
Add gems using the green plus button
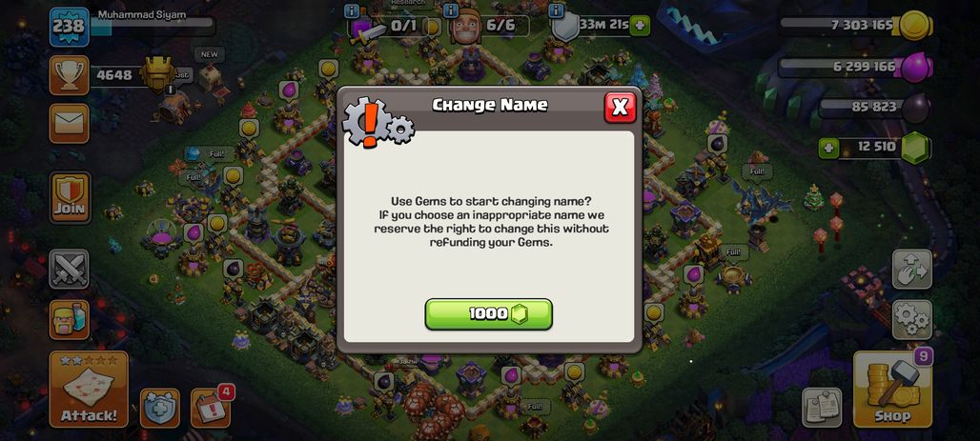[x=828, y=149]
